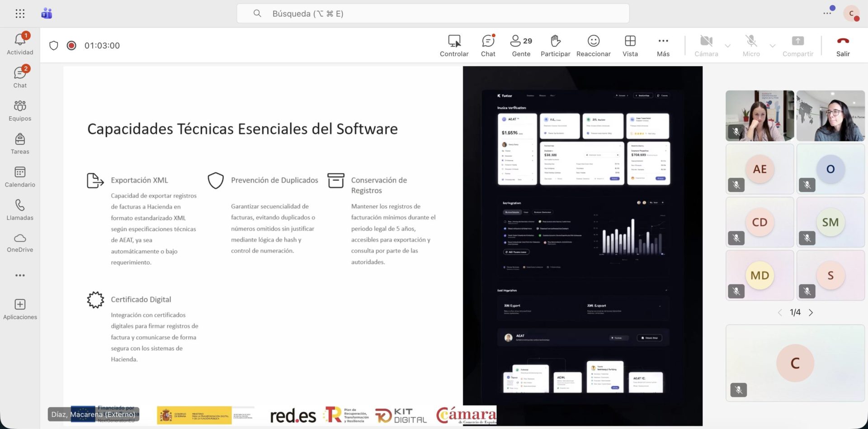This screenshot has height=429, width=868.
Task: Open the Chat panel from meeting toolbar
Action: click(x=488, y=45)
